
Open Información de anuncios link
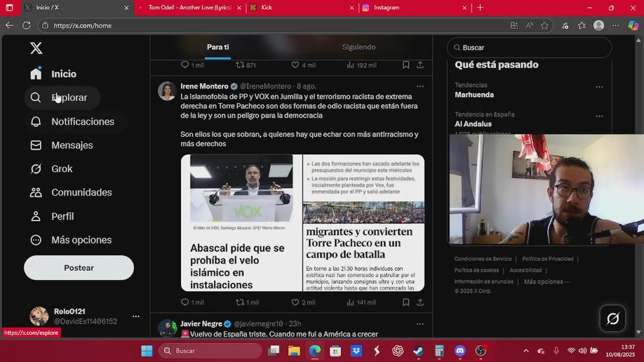[x=484, y=282]
